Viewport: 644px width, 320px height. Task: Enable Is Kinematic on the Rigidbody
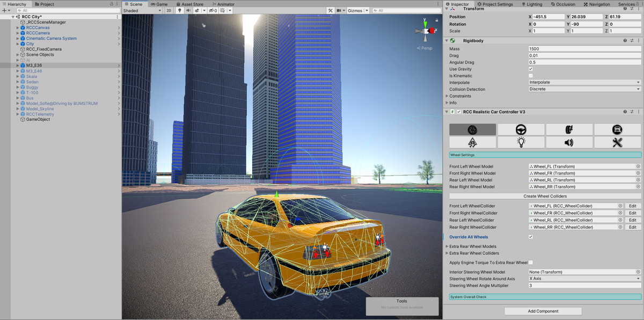(530, 75)
